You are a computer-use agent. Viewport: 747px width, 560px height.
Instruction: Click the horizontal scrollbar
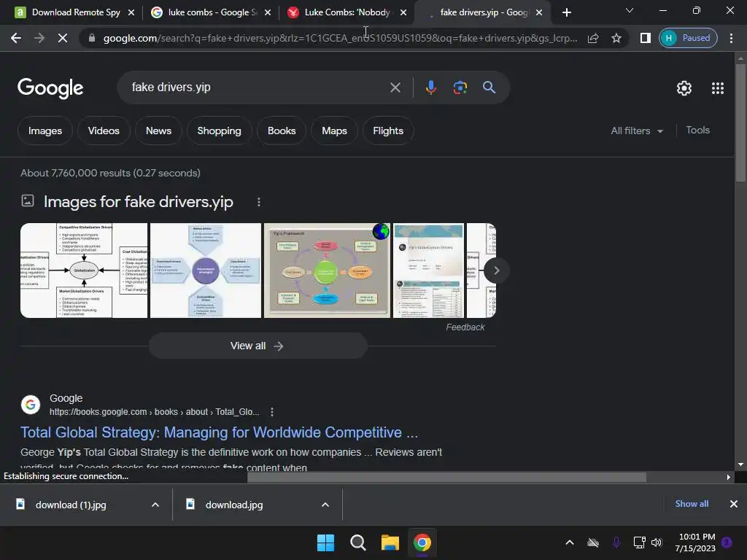tap(446, 477)
